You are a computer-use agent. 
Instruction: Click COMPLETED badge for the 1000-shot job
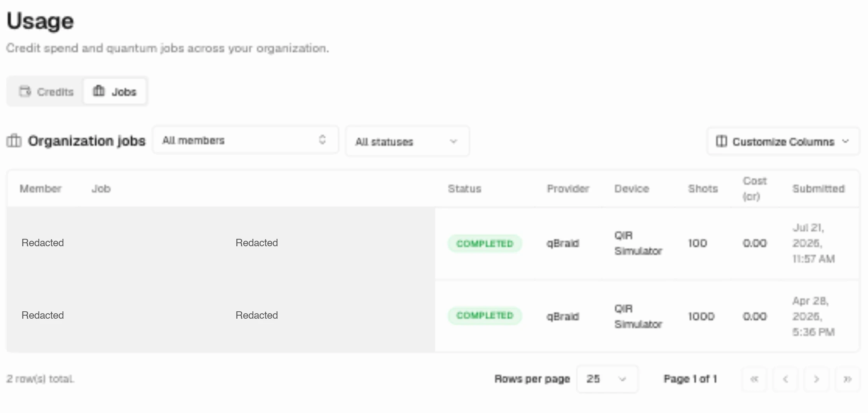tap(485, 316)
